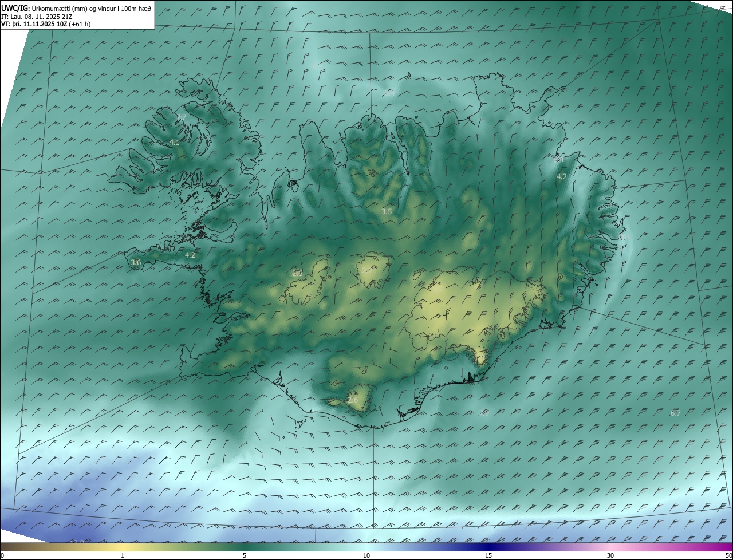The image size is (733, 560).
Task: Click the 7.7 value in the Westfjords
Action: pyautogui.click(x=182, y=117)
